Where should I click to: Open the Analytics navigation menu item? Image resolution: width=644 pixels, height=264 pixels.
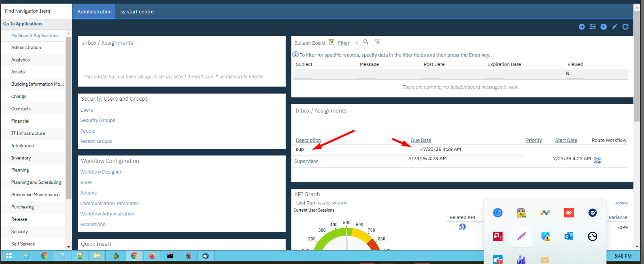pos(21,60)
